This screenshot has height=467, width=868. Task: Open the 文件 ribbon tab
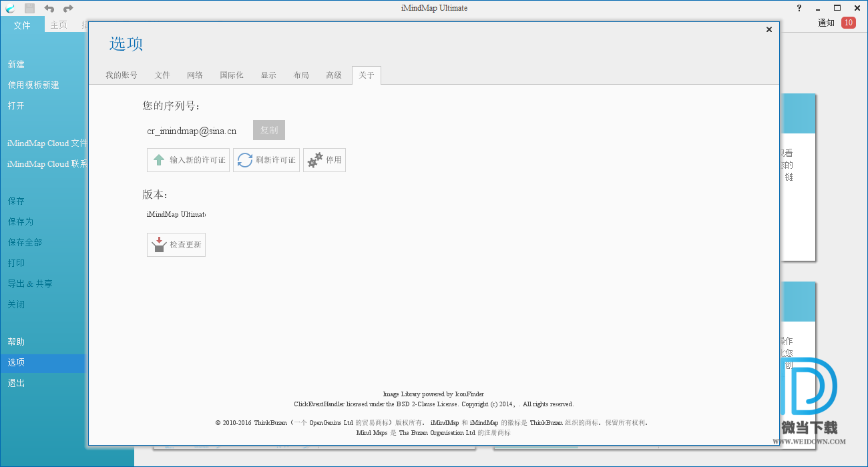point(22,25)
